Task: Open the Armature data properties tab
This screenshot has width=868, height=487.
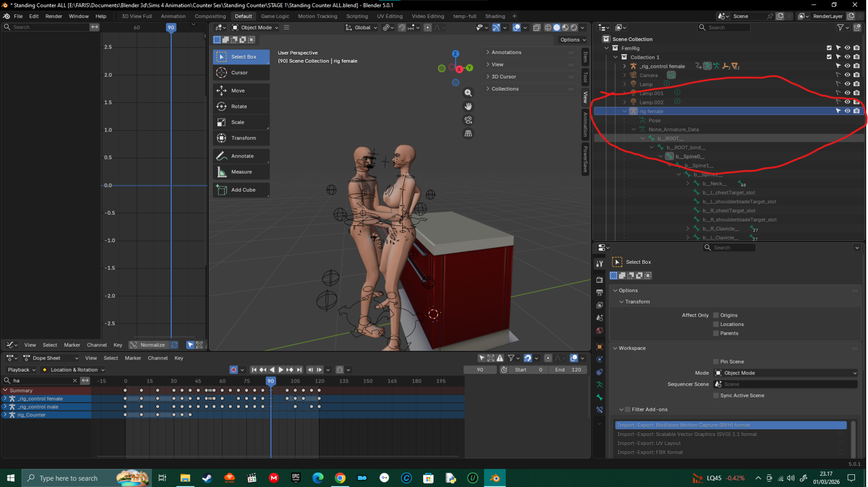Action: 599,385
